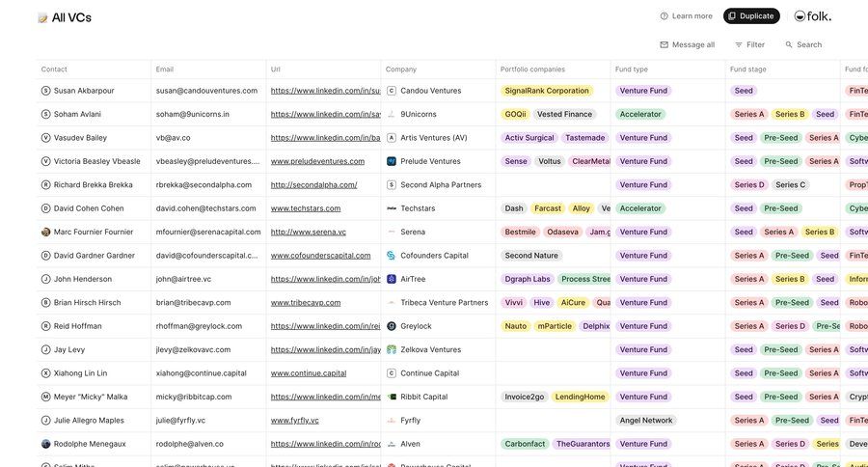
Task: Click the Learn more info icon
Action: click(664, 16)
